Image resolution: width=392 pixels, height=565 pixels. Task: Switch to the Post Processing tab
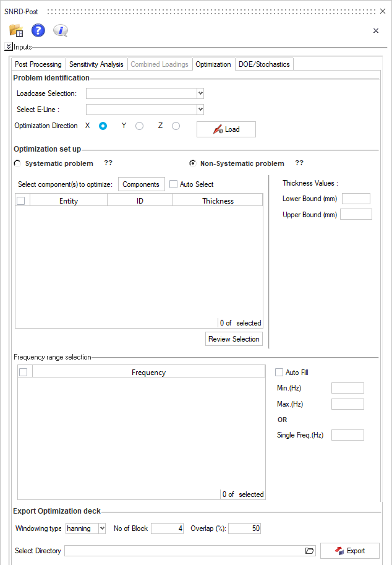[x=38, y=64]
